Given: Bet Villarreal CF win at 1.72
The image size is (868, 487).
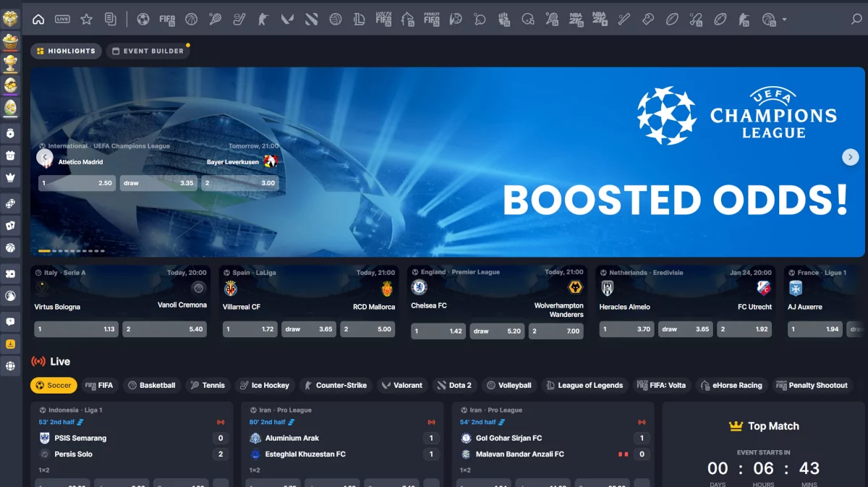Looking at the screenshot, I should (250, 329).
